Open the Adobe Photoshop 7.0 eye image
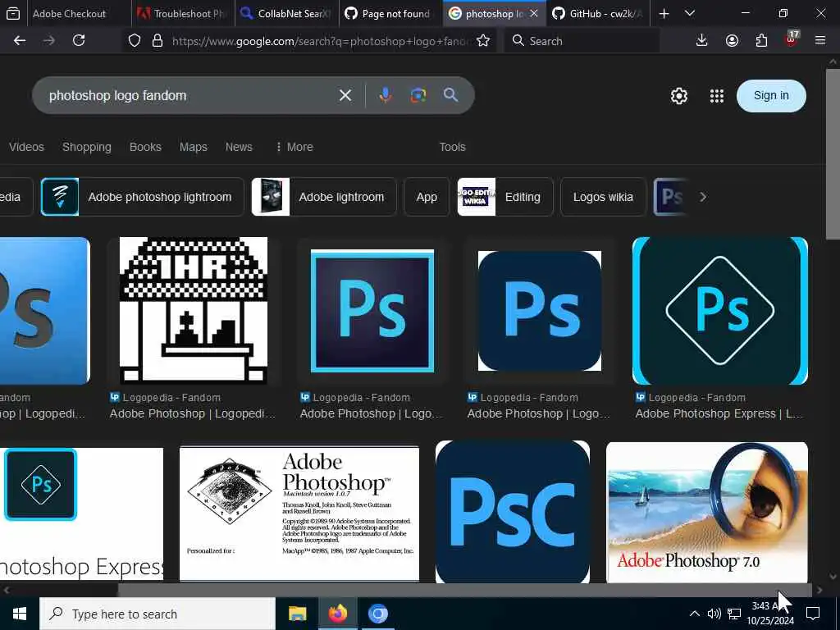 click(x=706, y=512)
